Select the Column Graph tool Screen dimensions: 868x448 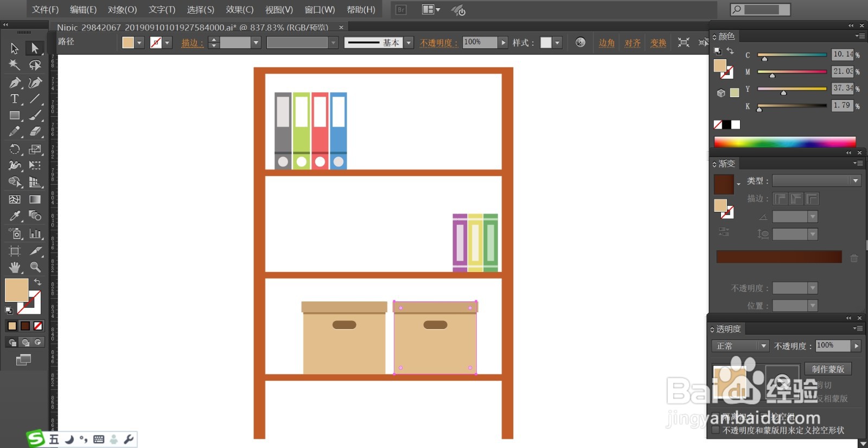pyautogui.click(x=35, y=234)
